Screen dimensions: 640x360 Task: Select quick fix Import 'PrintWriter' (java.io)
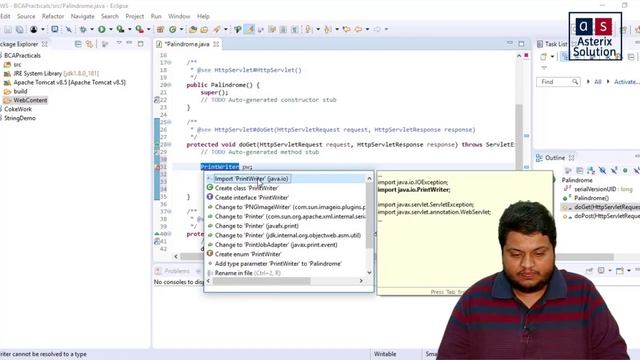pyautogui.click(x=251, y=179)
